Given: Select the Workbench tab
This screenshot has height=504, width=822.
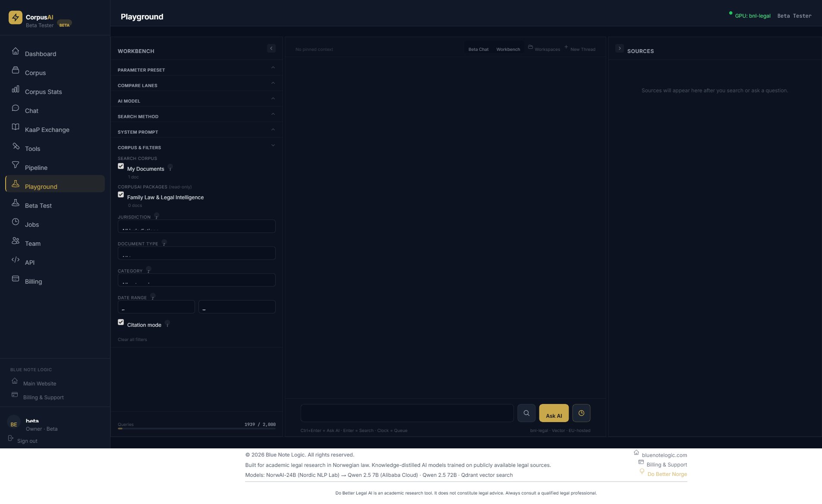Looking at the screenshot, I should (x=508, y=49).
